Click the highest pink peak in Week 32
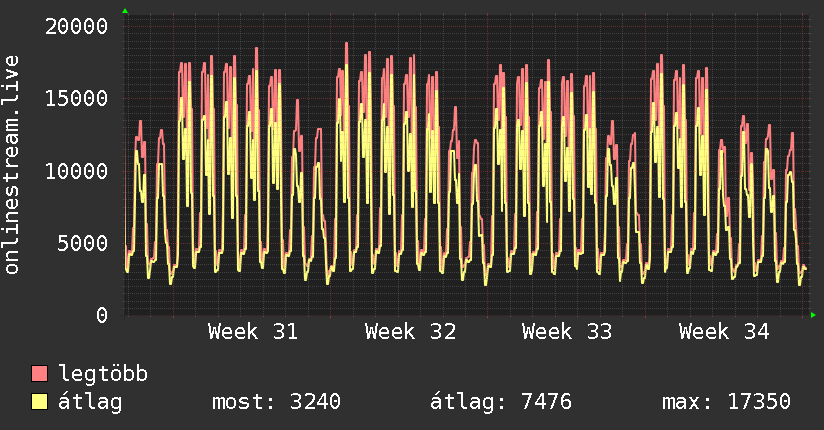824x430 pixels. (x=347, y=44)
